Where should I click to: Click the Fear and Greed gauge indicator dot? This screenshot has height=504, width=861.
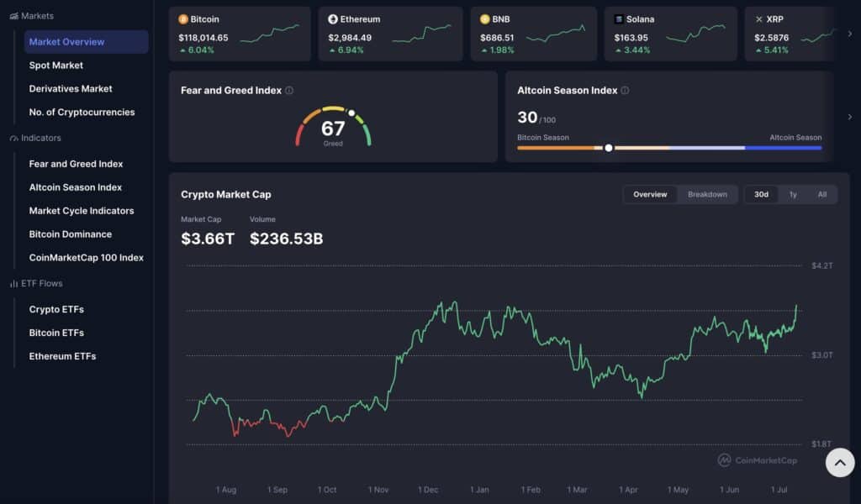351,113
